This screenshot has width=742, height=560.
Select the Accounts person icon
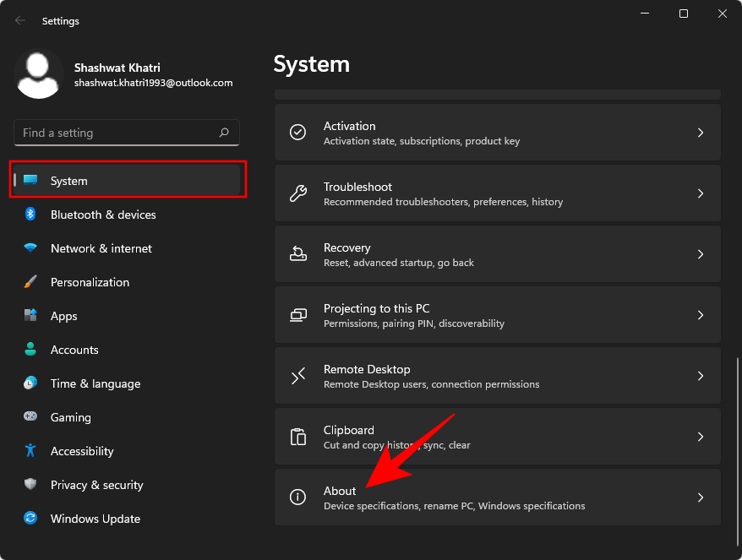[x=30, y=350]
